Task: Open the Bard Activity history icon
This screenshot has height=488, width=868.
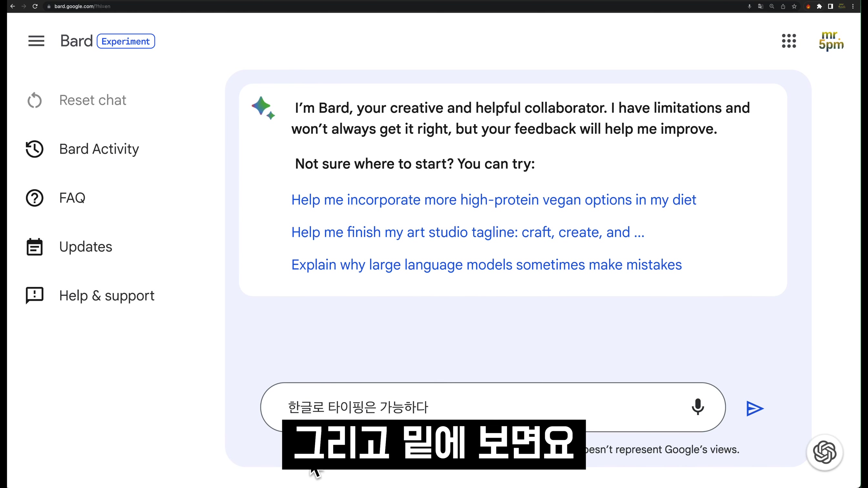Action: point(34,149)
